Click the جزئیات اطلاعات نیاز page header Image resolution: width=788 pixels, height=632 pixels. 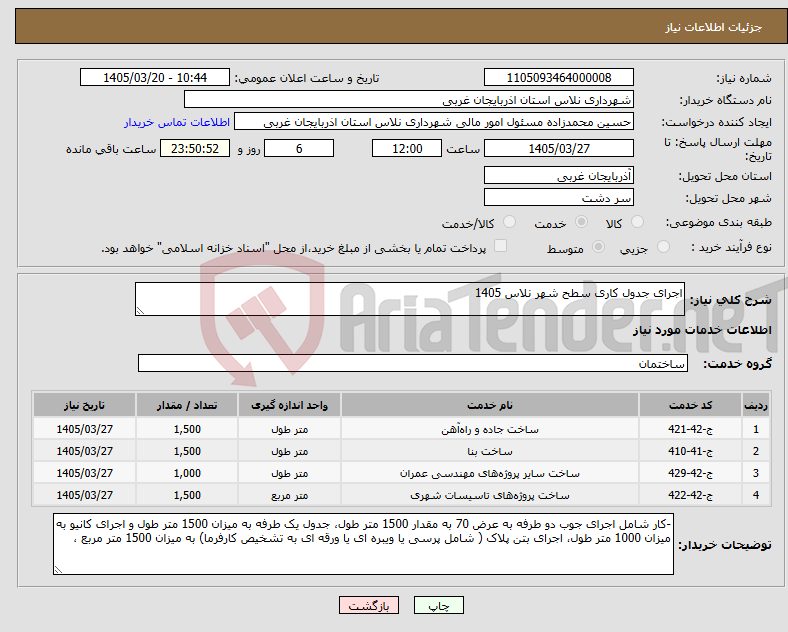click(x=713, y=27)
